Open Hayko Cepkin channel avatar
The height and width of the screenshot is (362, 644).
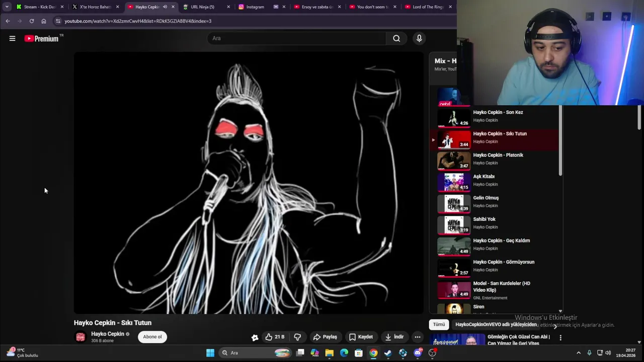80,337
